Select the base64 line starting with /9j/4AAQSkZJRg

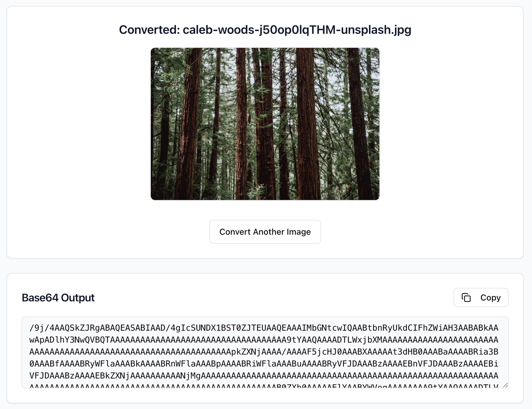coord(263,327)
